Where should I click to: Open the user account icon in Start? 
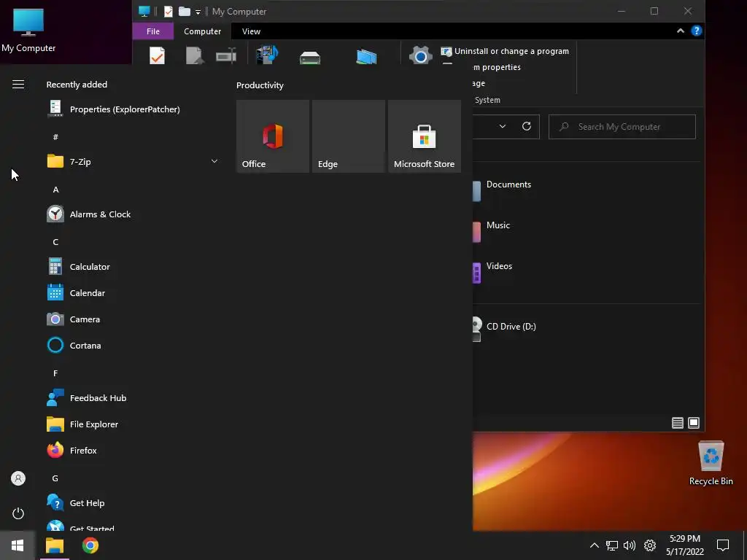[18, 478]
